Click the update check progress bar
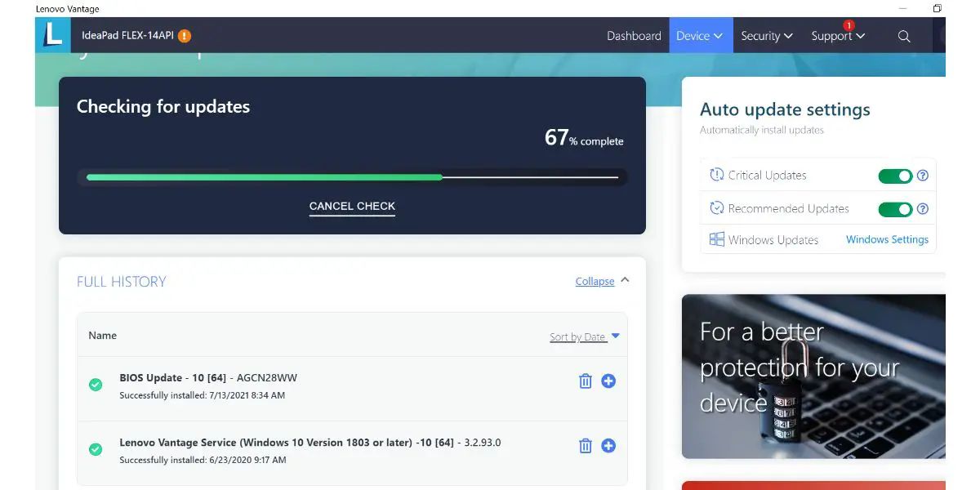 [352, 177]
